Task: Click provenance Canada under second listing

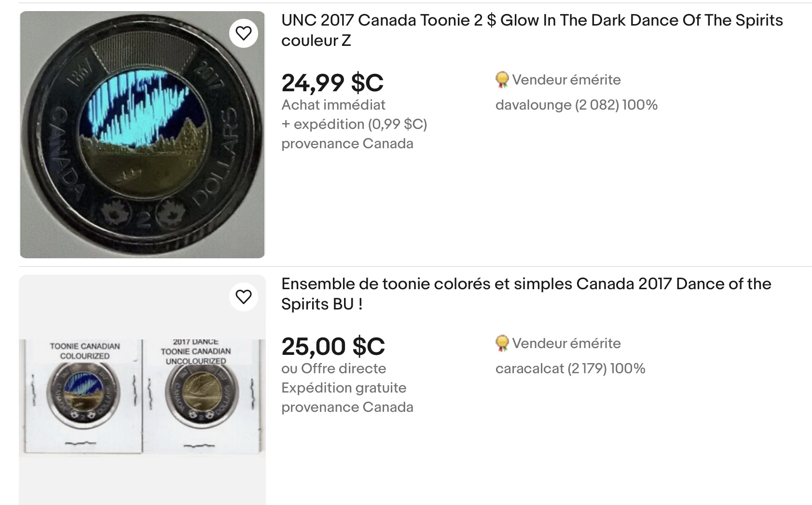Action: pos(347,407)
